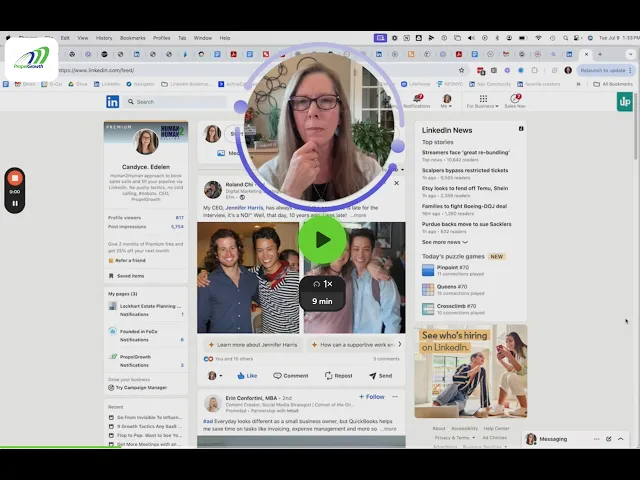Image resolution: width=640 pixels, height=480 pixels.
Task: Open the three-dot menu on Erin Confortini's post
Action: click(395, 397)
